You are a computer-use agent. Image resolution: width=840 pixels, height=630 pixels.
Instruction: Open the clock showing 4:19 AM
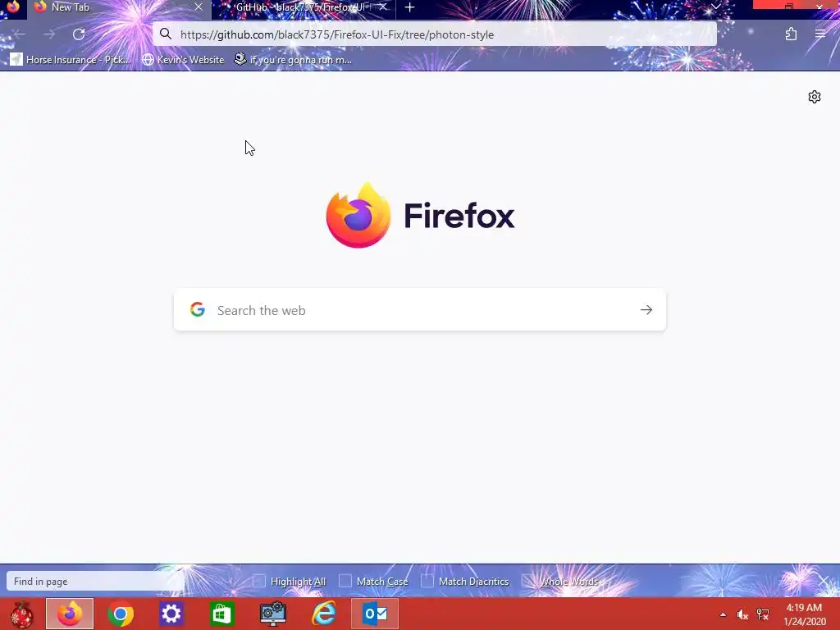point(804,614)
